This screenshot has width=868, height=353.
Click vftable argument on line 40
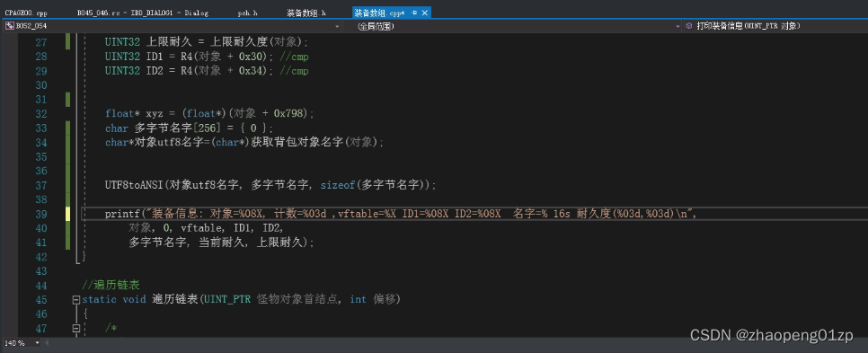coord(201,228)
